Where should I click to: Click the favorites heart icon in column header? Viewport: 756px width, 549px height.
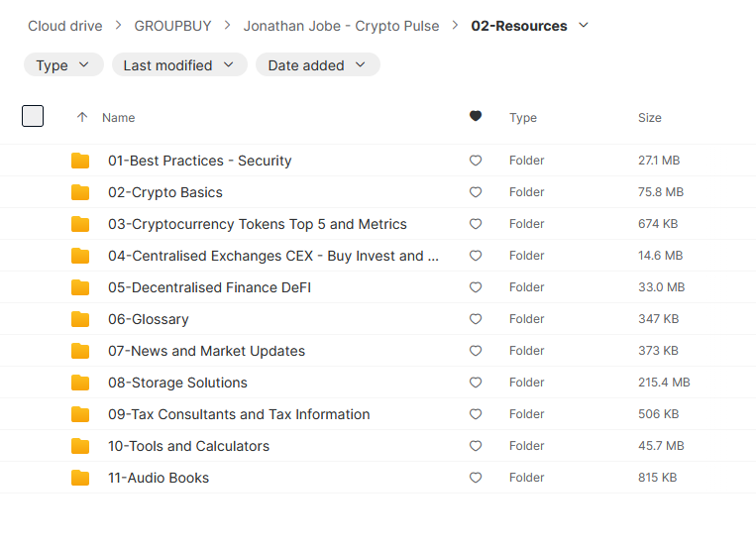476,117
